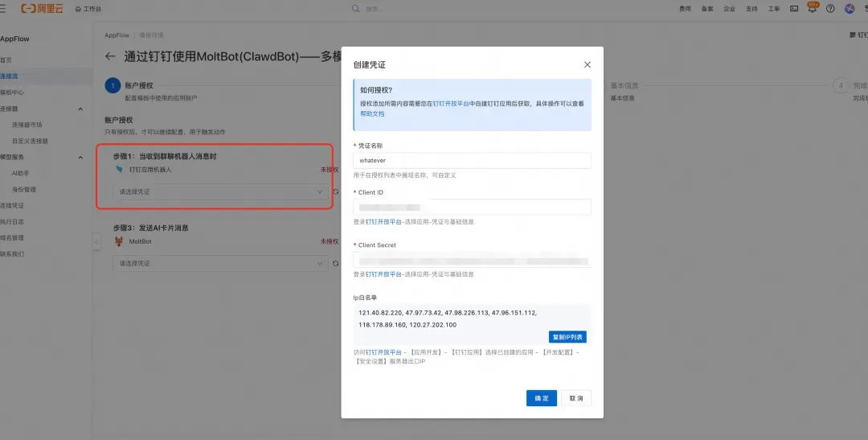Click the AppFlow breadcrumb link
The image size is (868, 440).
(x=117, y=35)
